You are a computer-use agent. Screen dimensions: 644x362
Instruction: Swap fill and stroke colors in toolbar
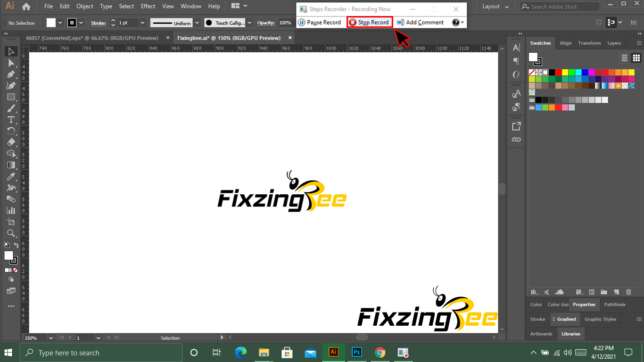16,245
